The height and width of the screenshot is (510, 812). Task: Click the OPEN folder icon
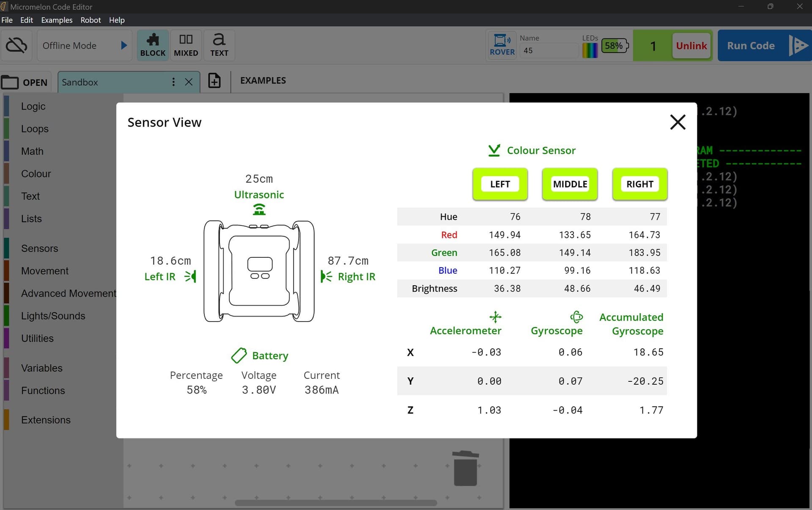10,82
